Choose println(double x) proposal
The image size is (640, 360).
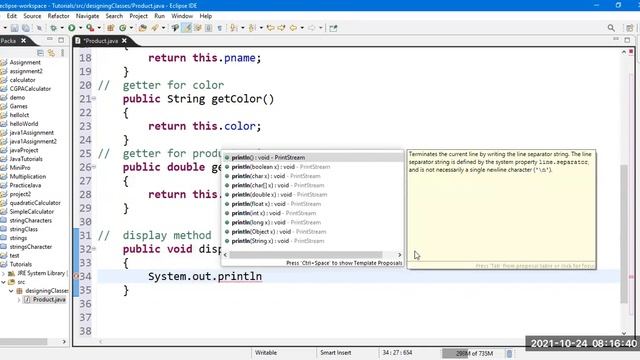[x=279, y=195]
